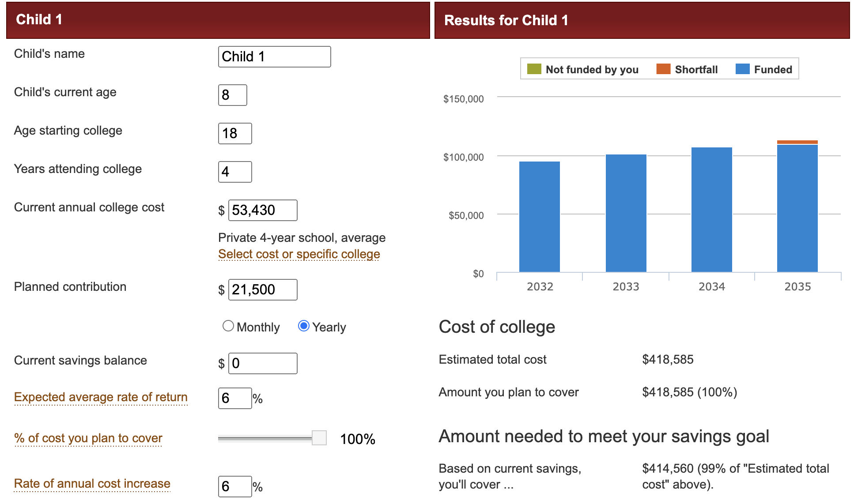854x504 pixels.
Task: Select the Yearly contribution radio button
Action: point(304,326)
